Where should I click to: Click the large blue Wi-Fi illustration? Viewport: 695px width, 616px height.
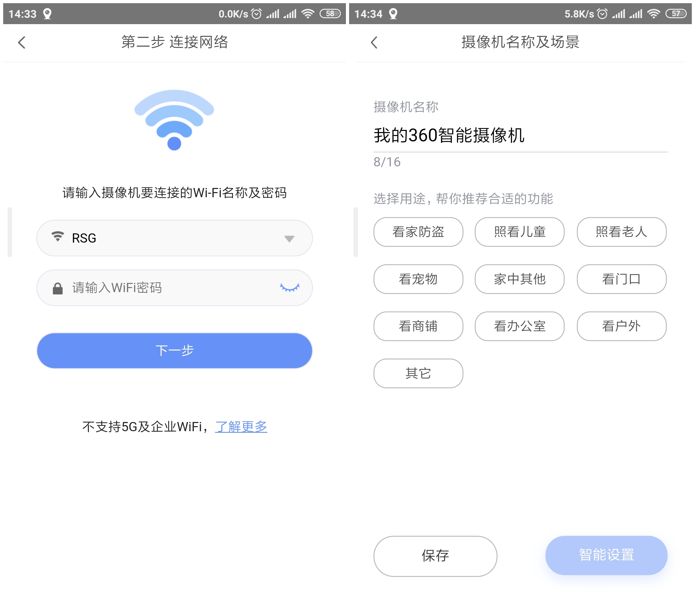click(x=174, y=120)
